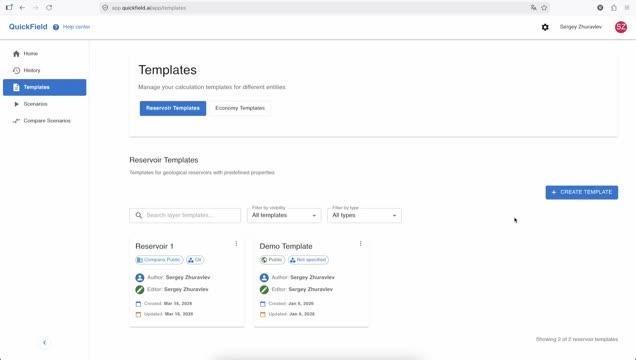The height and width of the screenshot is (360, 636).
Task: Click the SZ user avatar
Action: [621, 27]
